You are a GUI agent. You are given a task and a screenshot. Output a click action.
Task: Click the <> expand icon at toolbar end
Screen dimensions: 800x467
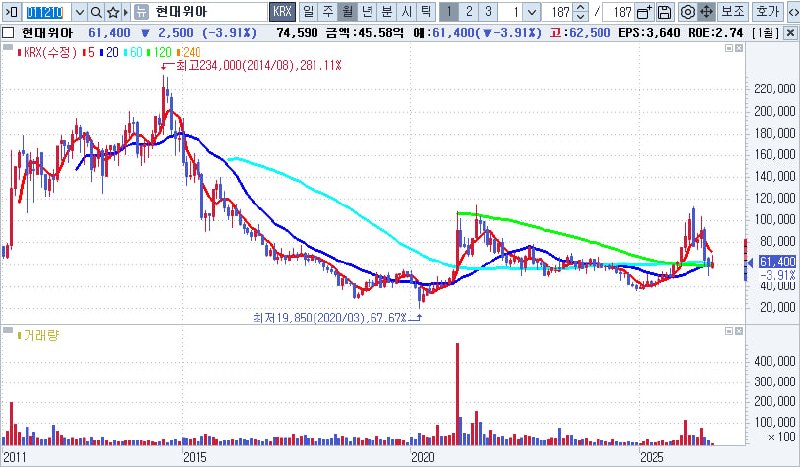click(793, 12)
